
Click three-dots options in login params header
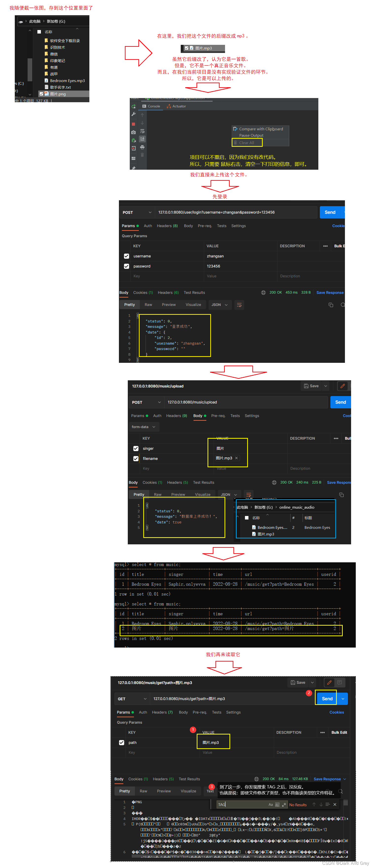(x=325, y=246)
